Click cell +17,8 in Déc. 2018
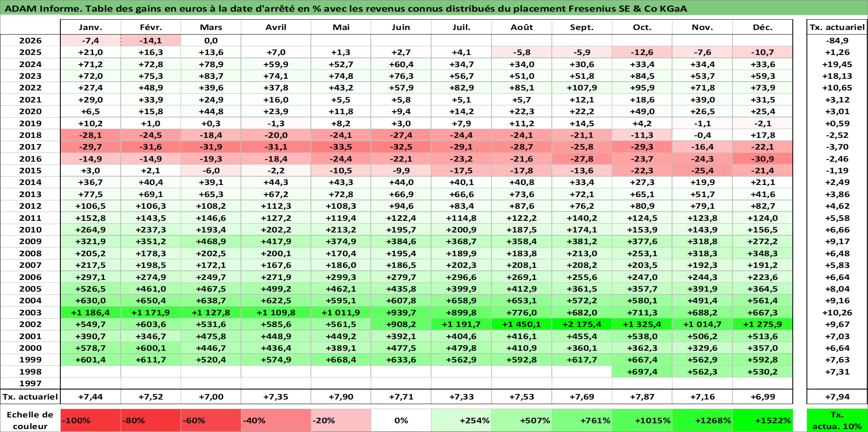Image resolution: width=868 pixels, height=432 pixels. coord(763,135)
